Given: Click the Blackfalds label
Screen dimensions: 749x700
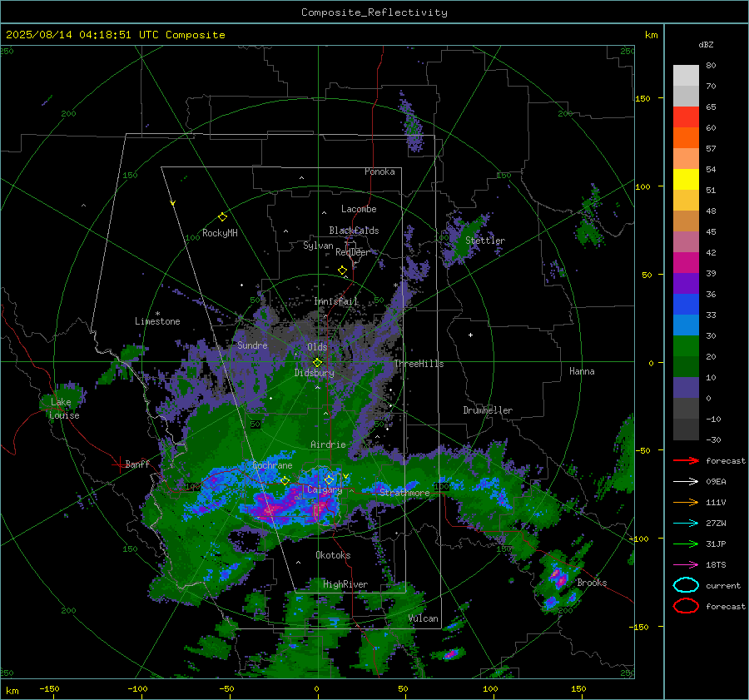Looking at the screenshot, I should tap(354, 231).
